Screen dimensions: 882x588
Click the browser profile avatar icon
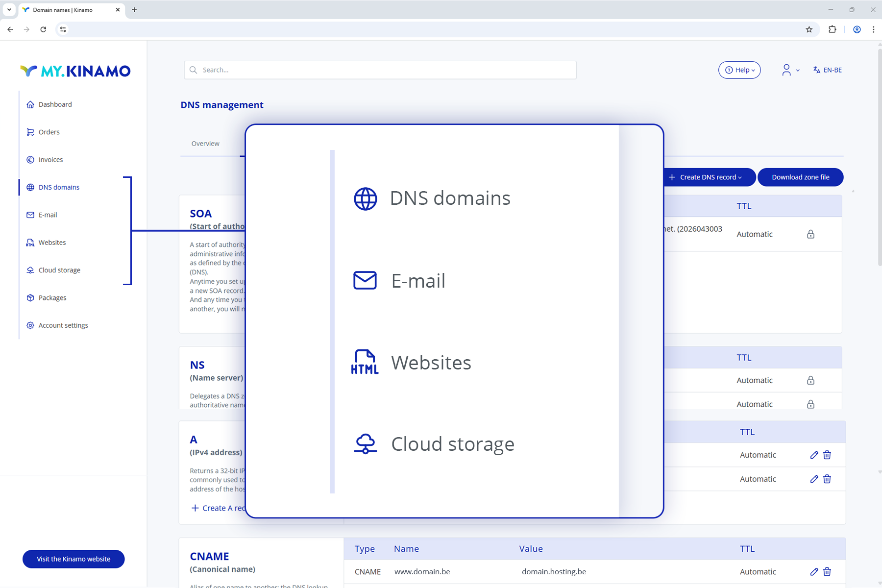(x=857, y=29)
